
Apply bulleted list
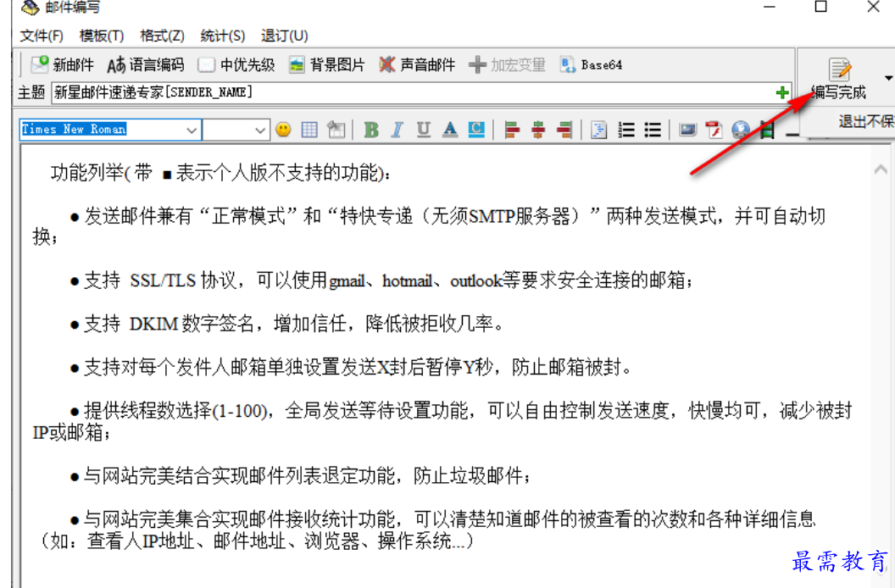pyautogui.click(x=653, y=130)
